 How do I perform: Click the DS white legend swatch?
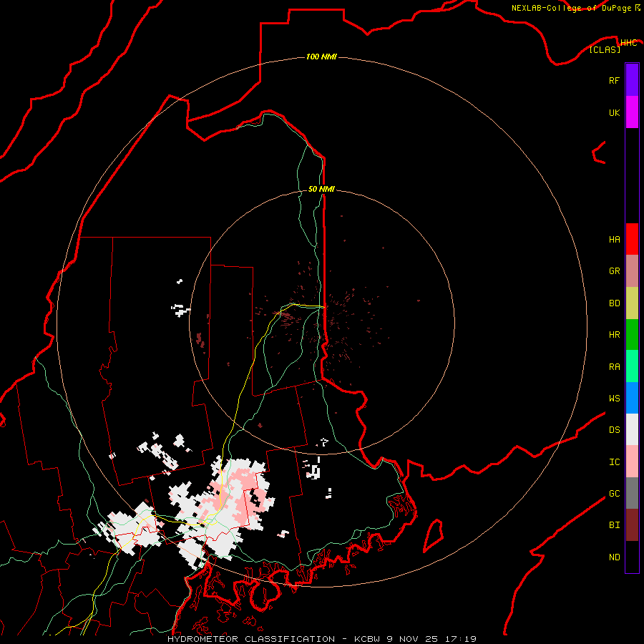pos(632,429)
